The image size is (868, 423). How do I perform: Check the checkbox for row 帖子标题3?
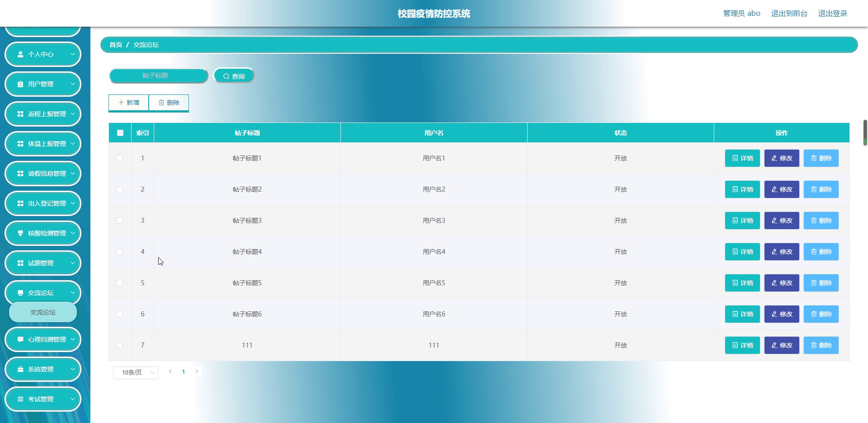[119, 221]
